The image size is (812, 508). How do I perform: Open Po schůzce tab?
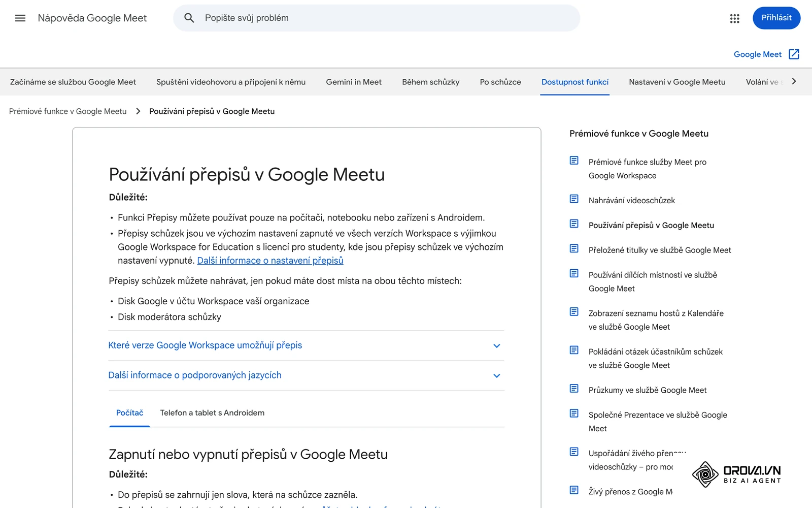(500, 82)
